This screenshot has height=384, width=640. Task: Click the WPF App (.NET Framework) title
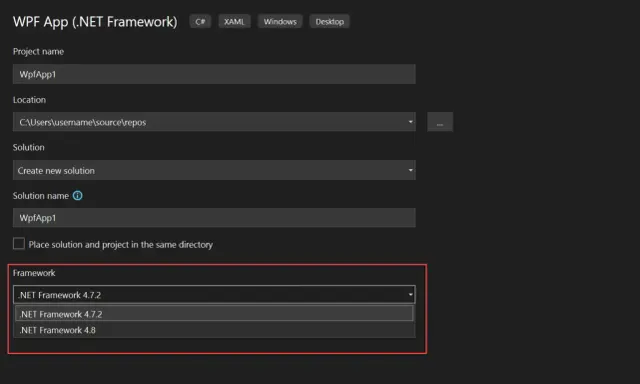[x=95, y=22]
